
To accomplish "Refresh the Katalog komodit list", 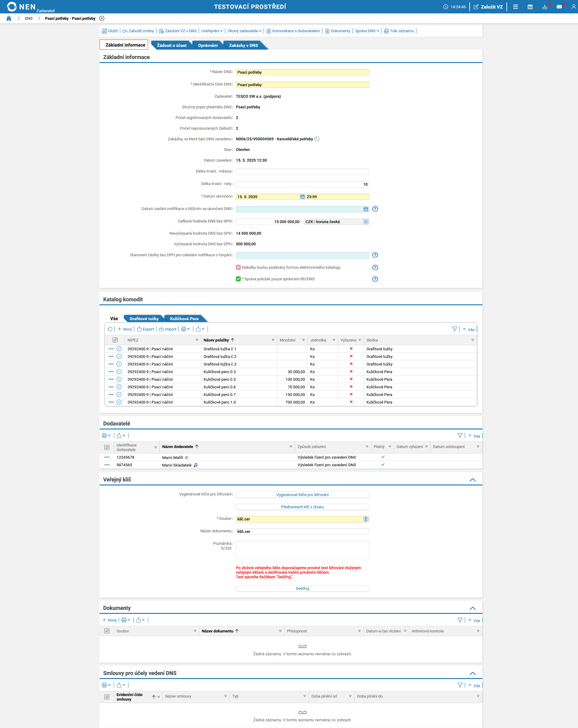I will [110, 329].
